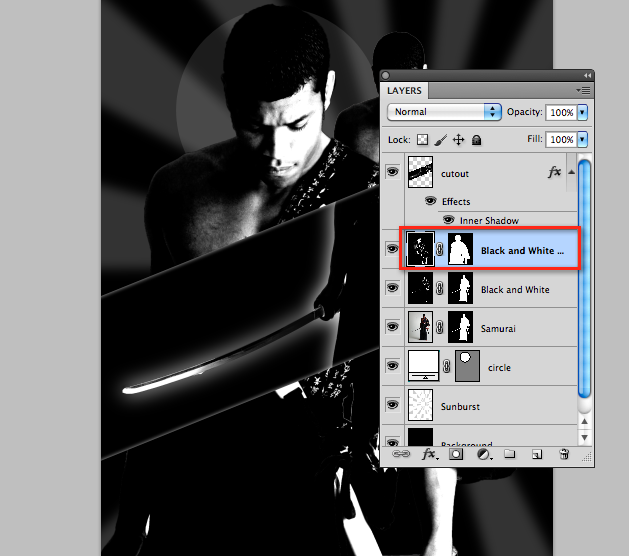Click the circle layer fill thumbnail
This screenshot has height=556, width=629.
pos(424,365)
